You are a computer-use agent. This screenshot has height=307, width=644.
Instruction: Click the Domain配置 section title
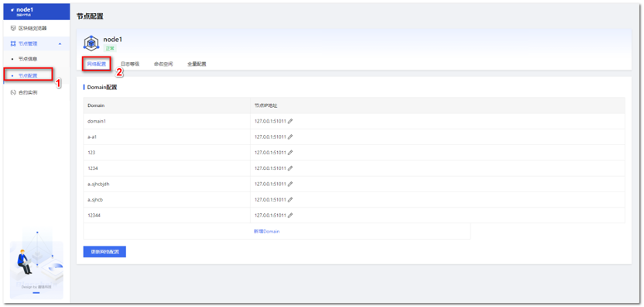tap(102, 88)
